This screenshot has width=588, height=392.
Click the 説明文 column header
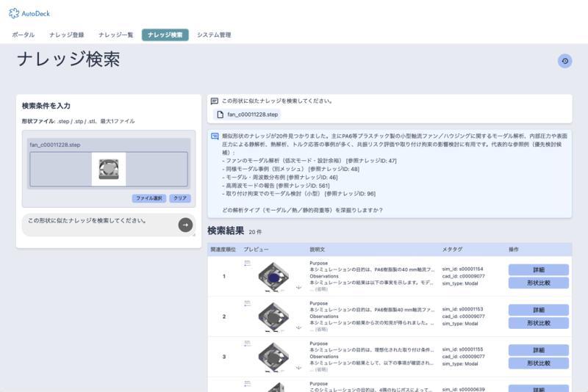[x=318, y=250]
